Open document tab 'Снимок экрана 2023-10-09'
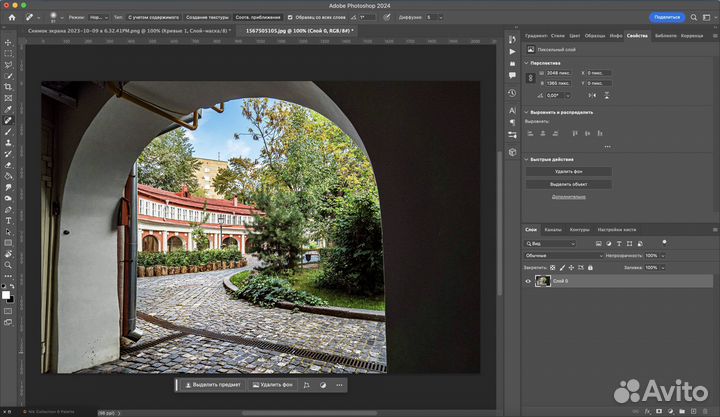Viewport: 720px width, 417px height. 128,31
